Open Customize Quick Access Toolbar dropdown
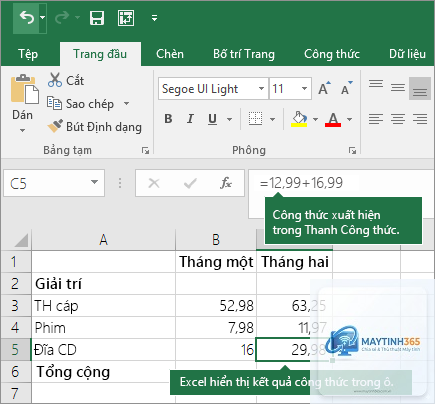Image resolution: width=435 pixels, height=404 pixels. pos(154,18)
